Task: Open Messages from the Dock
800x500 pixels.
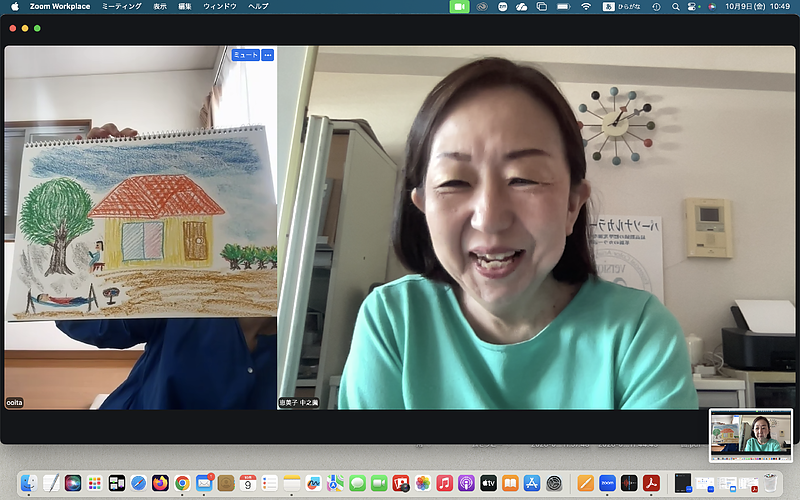Action: (357, 483)
